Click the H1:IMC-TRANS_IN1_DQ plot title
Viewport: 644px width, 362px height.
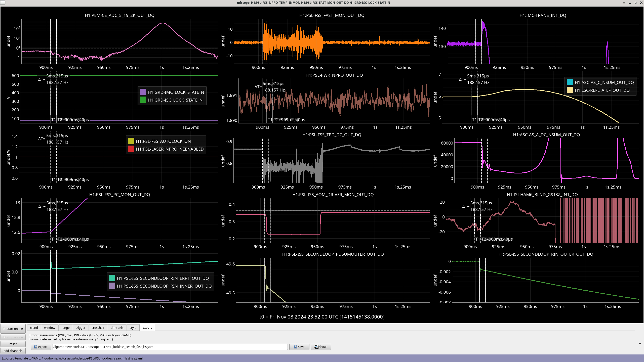(x=543, y=15)
